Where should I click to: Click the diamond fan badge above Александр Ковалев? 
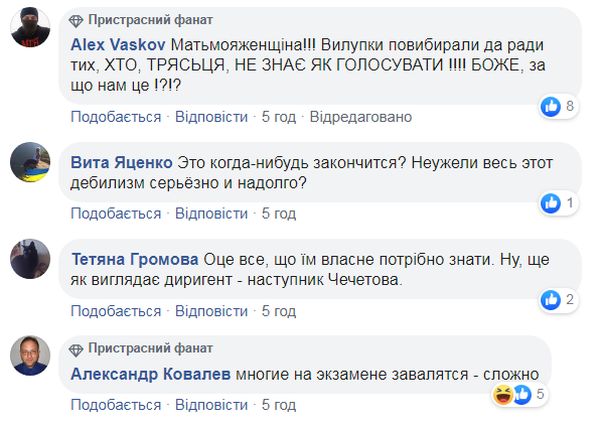coord(77,349)
